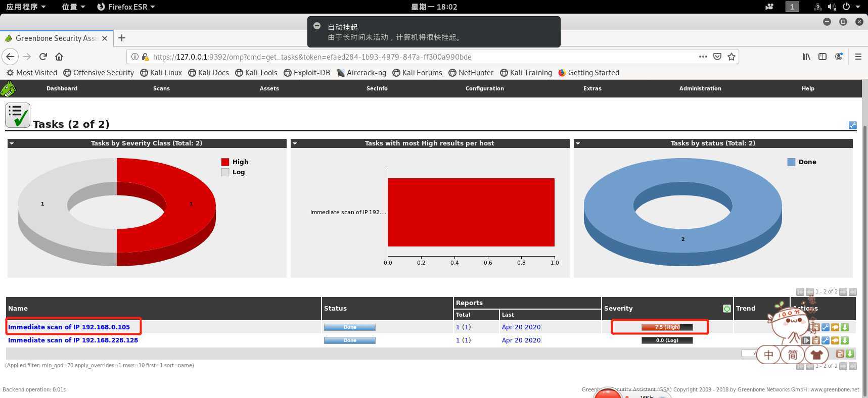
Task: Go to Firefox home page
Action: pos(59,57)
